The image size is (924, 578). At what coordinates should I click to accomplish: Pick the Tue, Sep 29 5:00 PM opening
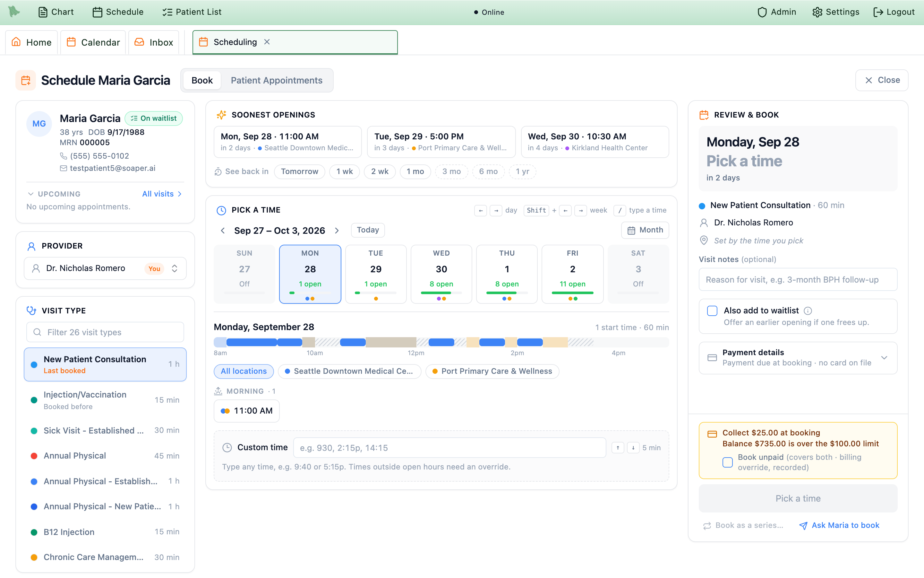click(441, 142)
